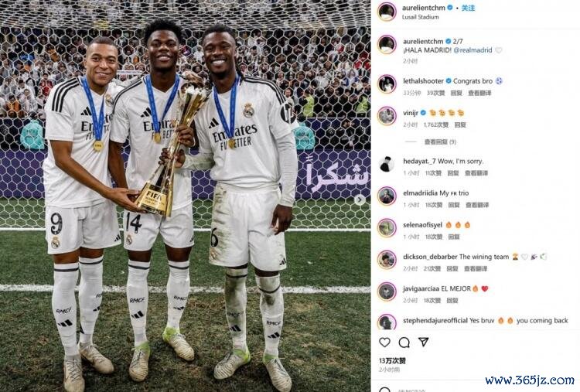The image size is (580, 392).
Task: View the 13万 likes count on the post
Action: tap(392, 360)
